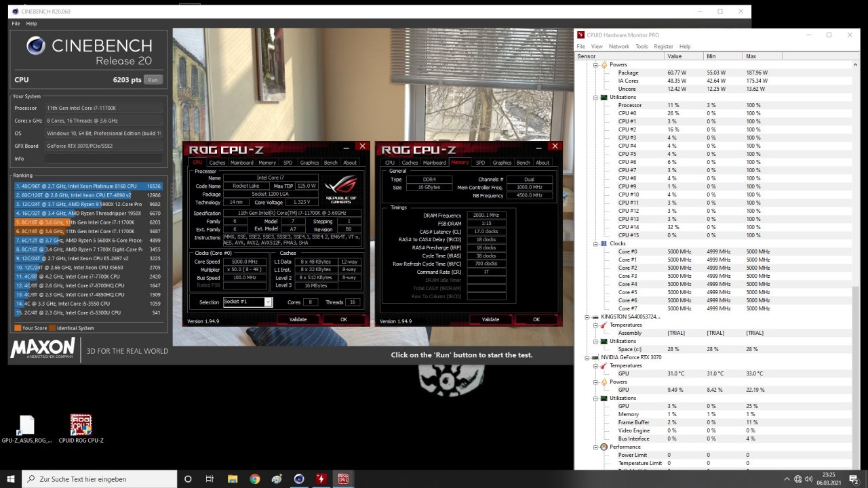Switch to Caches tab in left CPU-Z window

(x=217, y=163)
